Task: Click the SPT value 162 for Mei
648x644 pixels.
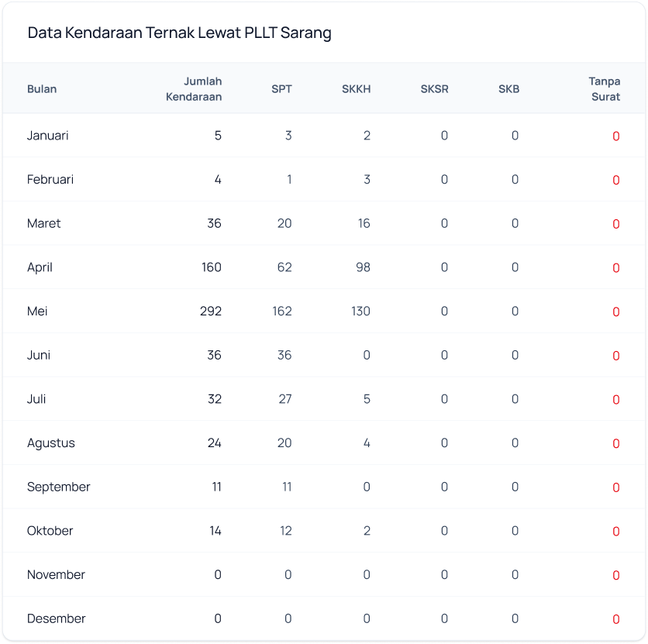Action: click(281, 312)
